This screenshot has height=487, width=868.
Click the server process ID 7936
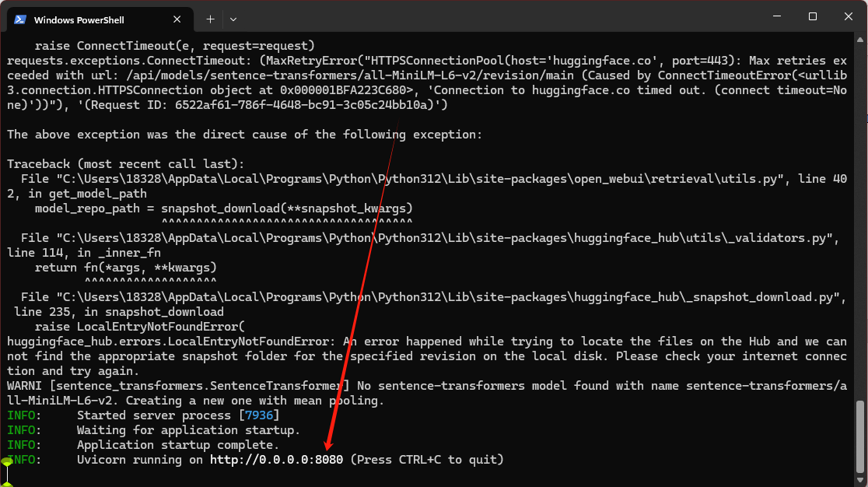[257, 415]
